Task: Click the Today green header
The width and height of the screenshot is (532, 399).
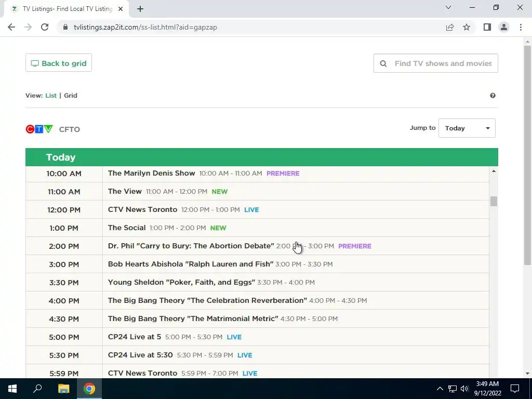Action: pos(262,157)
